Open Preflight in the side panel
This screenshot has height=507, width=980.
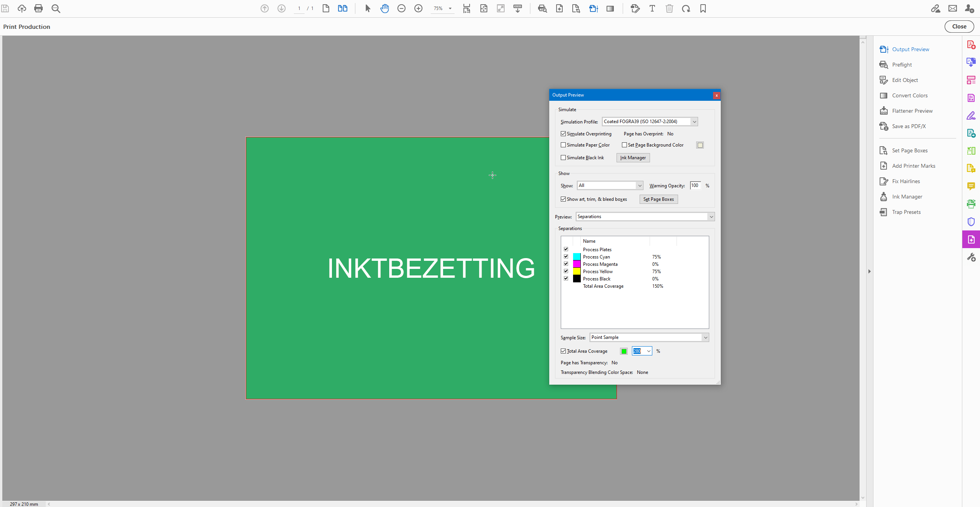point(902,65)
